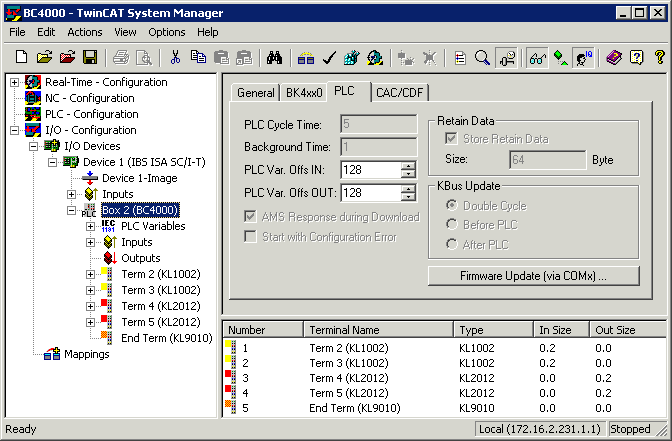Toggle Store Retain Data checkbox
The height and width of the screenshot is (441, 672).
point(451,139)
